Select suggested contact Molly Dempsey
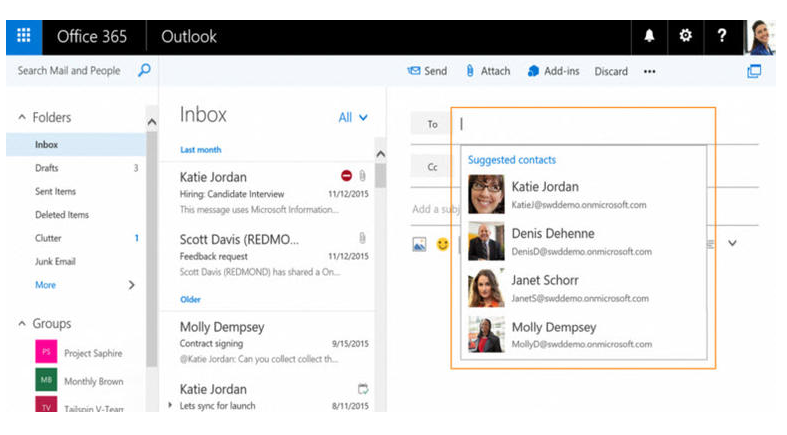The image size is (787, 435). [x=584, y=334]
